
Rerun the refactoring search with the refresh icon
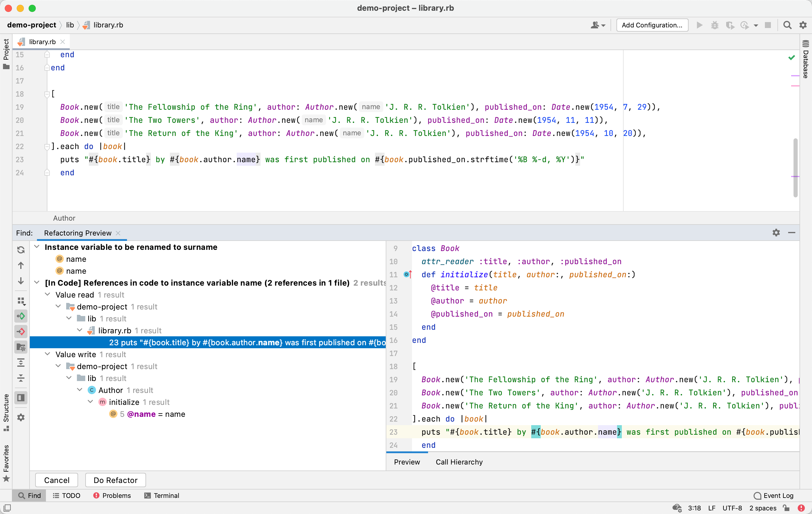click(x=21, y=250)
